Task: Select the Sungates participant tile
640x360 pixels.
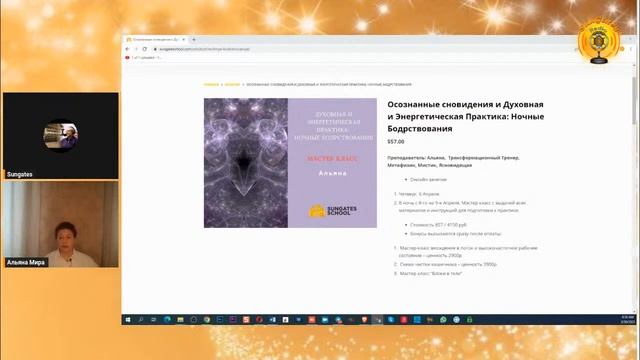Action: pyautogui.click(x=61, y=136)
